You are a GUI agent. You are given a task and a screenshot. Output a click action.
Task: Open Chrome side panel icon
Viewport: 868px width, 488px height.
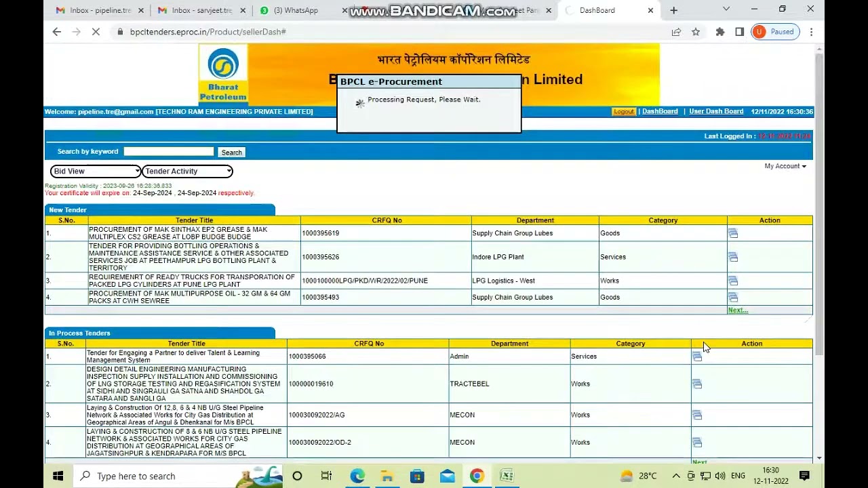pyautogui.click(x=739, y=32)
